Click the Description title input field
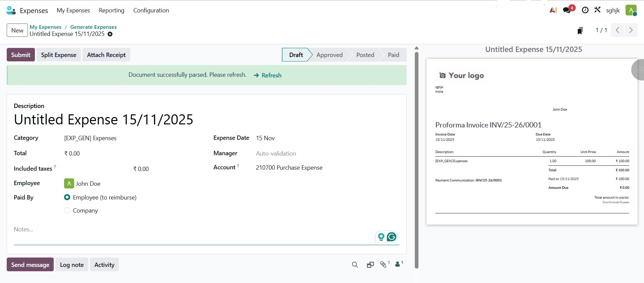The width and height of the screenshot is (644, 283). coord(207,120)
